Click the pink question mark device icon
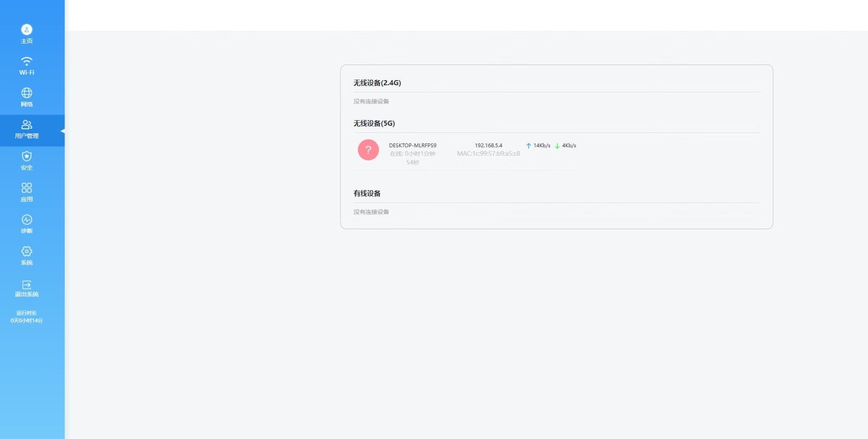The width and height of the screenshot is (868, 439). point(368,150)
